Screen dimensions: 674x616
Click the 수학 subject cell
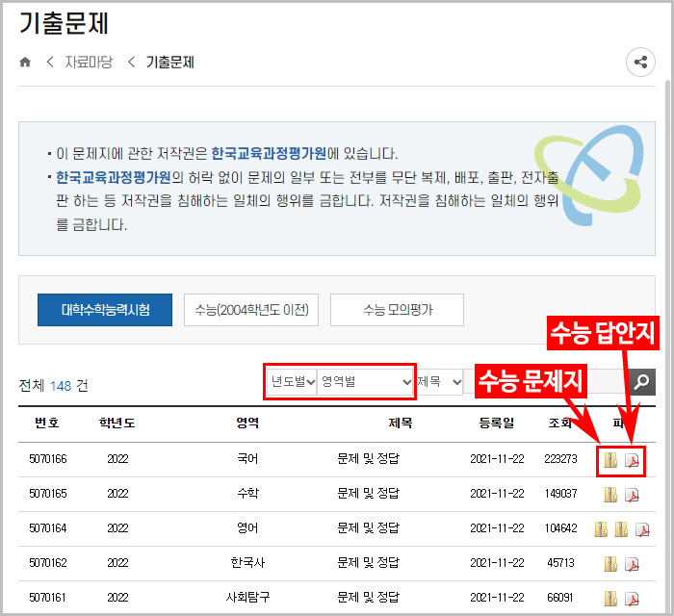click(248, 493)
